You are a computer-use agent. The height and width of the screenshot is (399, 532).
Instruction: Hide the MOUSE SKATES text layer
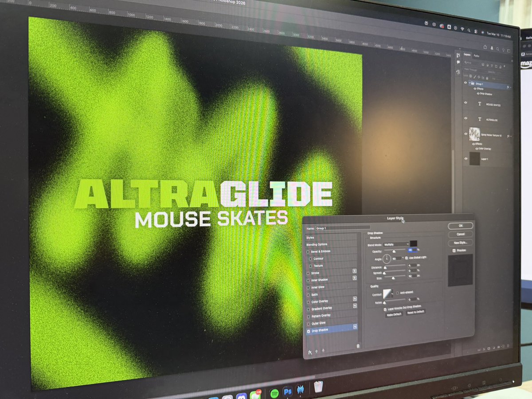pyautogui.click(x=465, y=102)
